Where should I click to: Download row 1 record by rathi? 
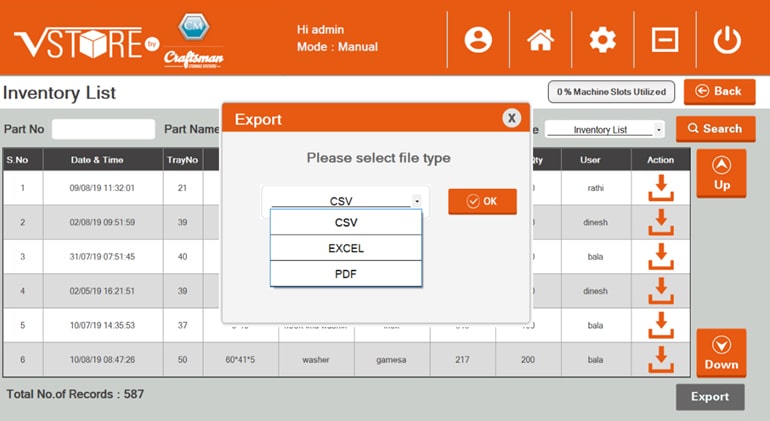pyautogui.click(x=661, y=188)
